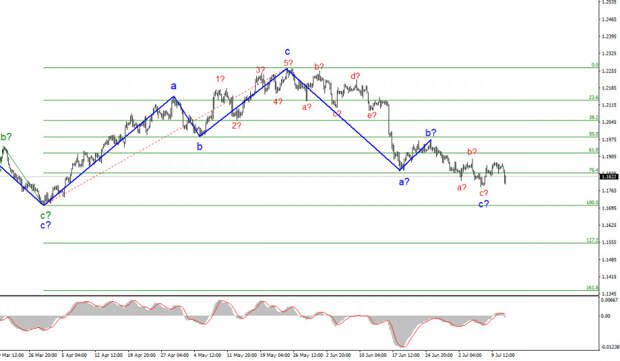620x361 pixels.
Task: Select the 1.2325 price axis label
Action: tap(609, 53)
